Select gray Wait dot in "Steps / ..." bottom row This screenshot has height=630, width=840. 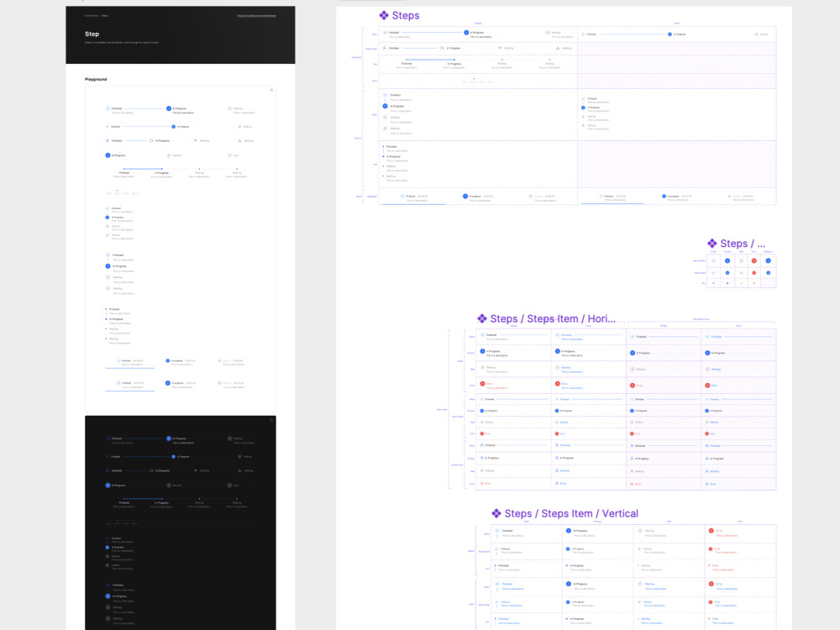point(742,283)
